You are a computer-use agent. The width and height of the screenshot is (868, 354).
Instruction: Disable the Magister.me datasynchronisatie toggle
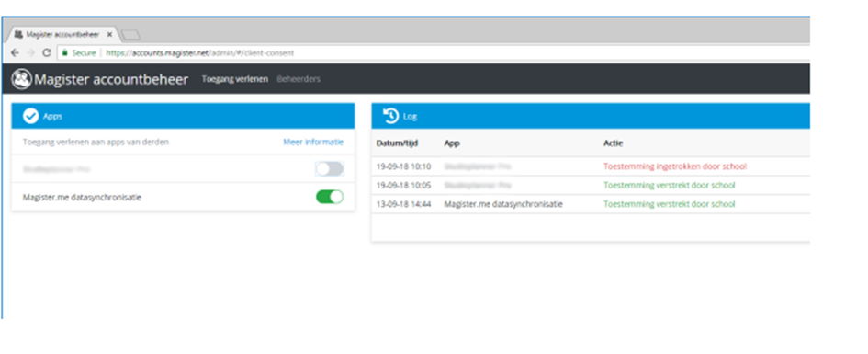[x=330, y=197]
